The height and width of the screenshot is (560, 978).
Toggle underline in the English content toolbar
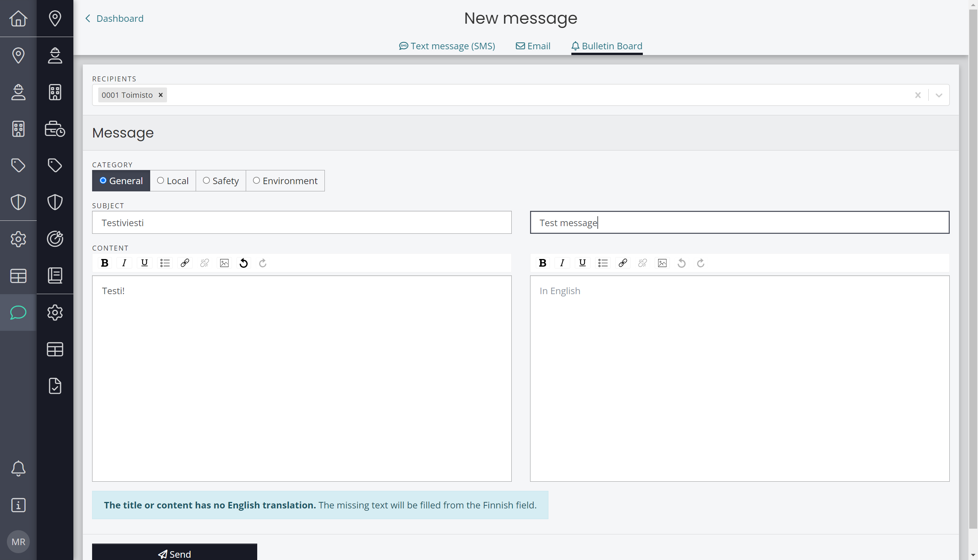coord(582,263)
